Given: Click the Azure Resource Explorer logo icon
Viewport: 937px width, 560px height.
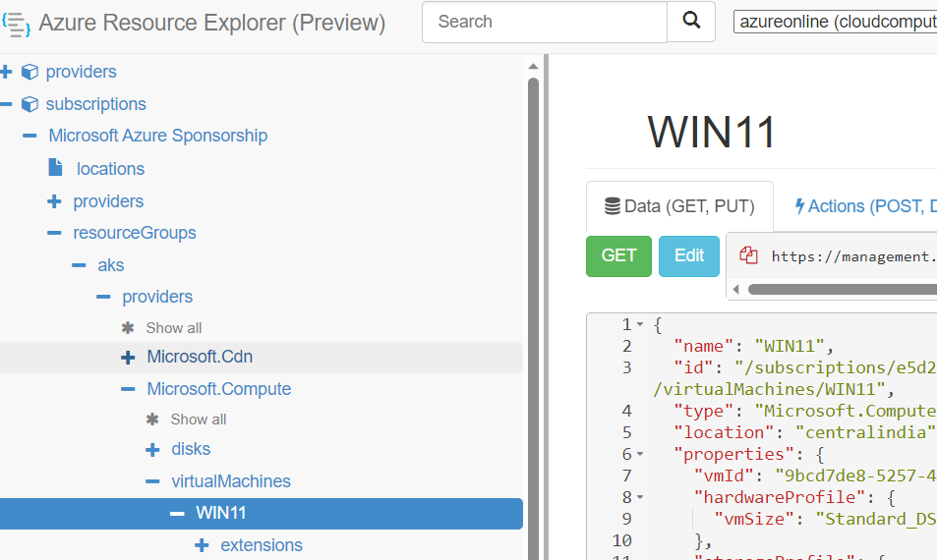Looking at the screenshot, I should pos(16,25).
